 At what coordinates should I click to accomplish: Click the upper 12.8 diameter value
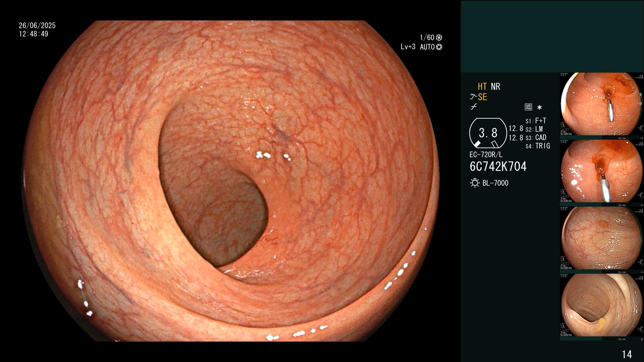click(516, 128)
